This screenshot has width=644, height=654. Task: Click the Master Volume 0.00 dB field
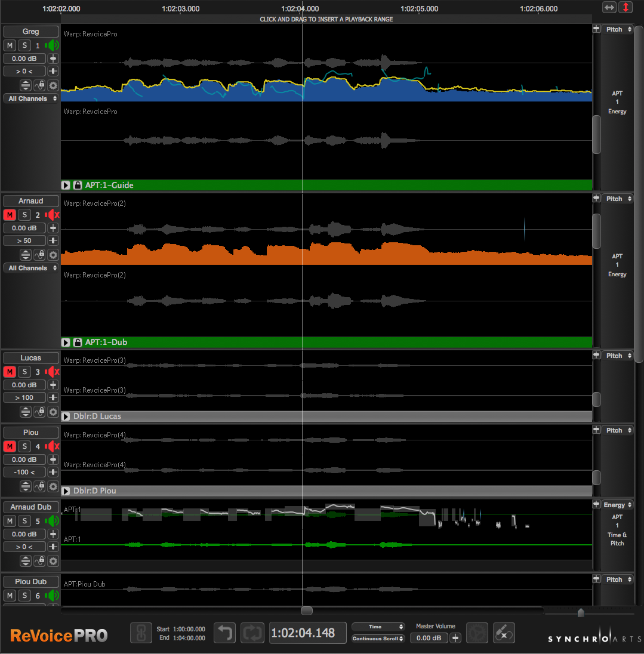pos(429,638)
